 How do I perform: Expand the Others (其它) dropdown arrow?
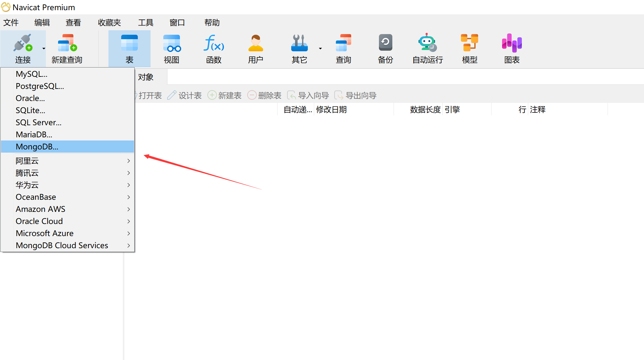(320, 48)
